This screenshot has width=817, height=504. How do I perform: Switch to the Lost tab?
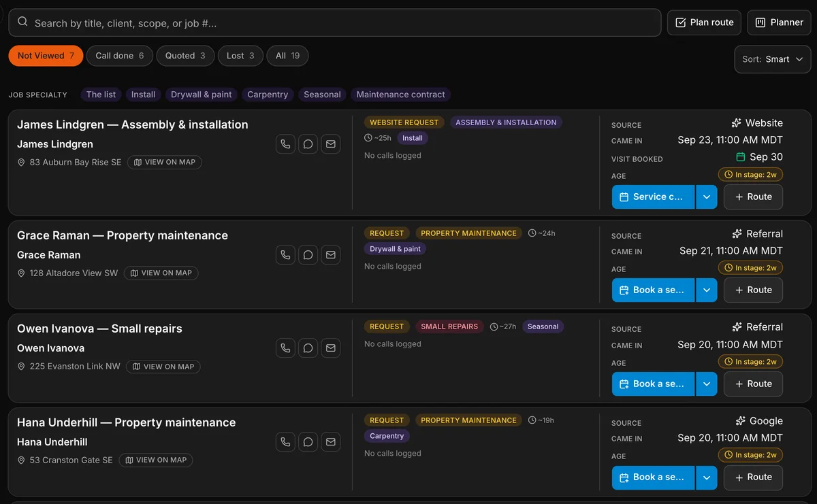pos(240,56)
